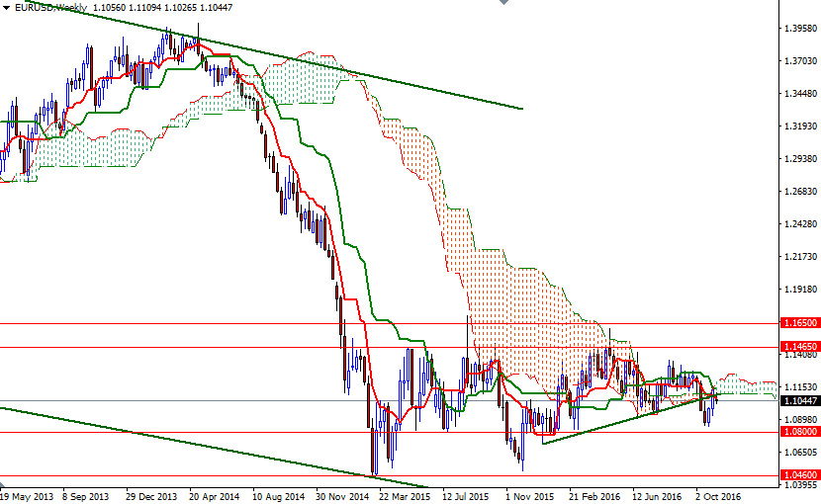Screen dimensions: 821x504
Task: Click the 1.29380 price scale value
Action: pos(801,158)
